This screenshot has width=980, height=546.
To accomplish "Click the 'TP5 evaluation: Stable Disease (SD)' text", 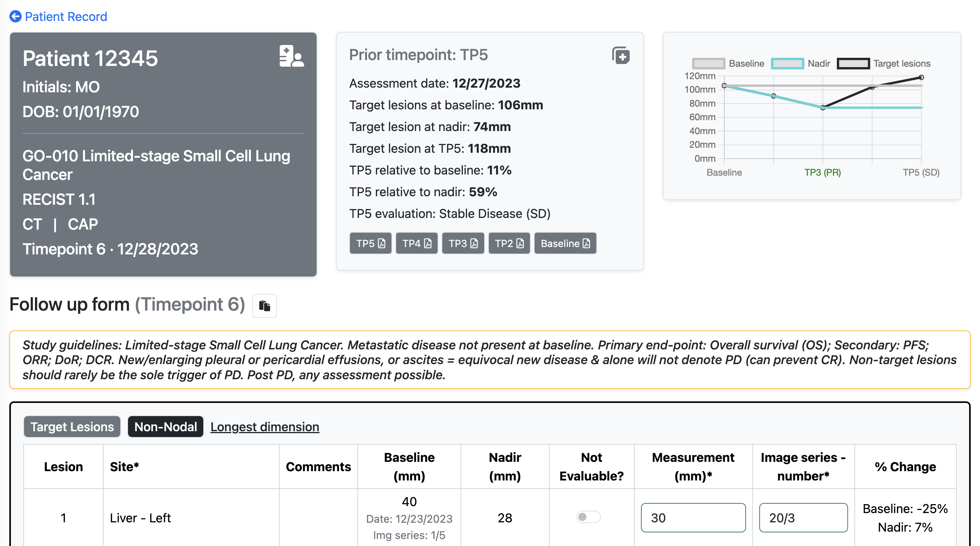I will coord(450,214).
